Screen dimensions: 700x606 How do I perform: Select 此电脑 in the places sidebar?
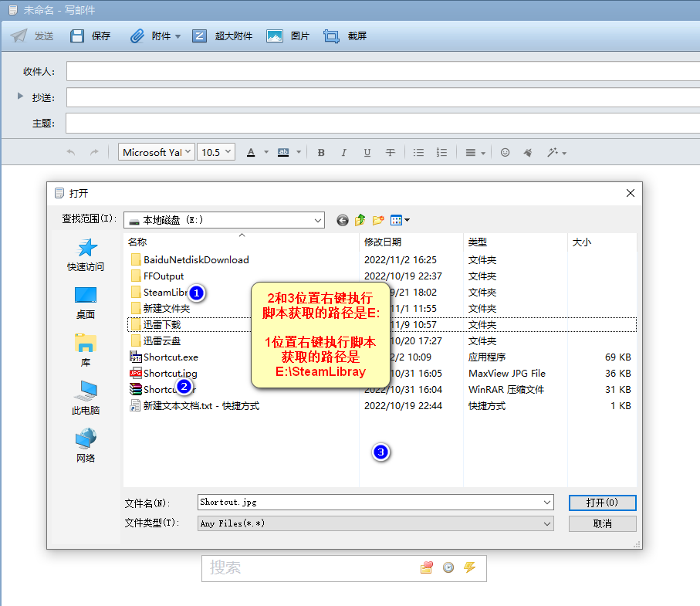coord(86,398)
